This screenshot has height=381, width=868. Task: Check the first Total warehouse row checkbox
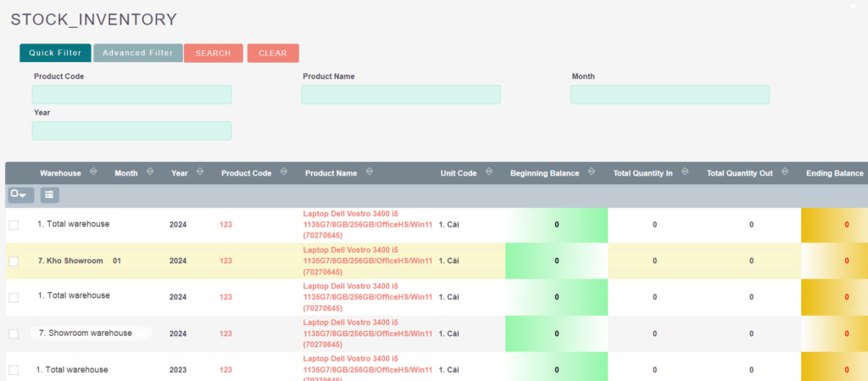point(14,225)
